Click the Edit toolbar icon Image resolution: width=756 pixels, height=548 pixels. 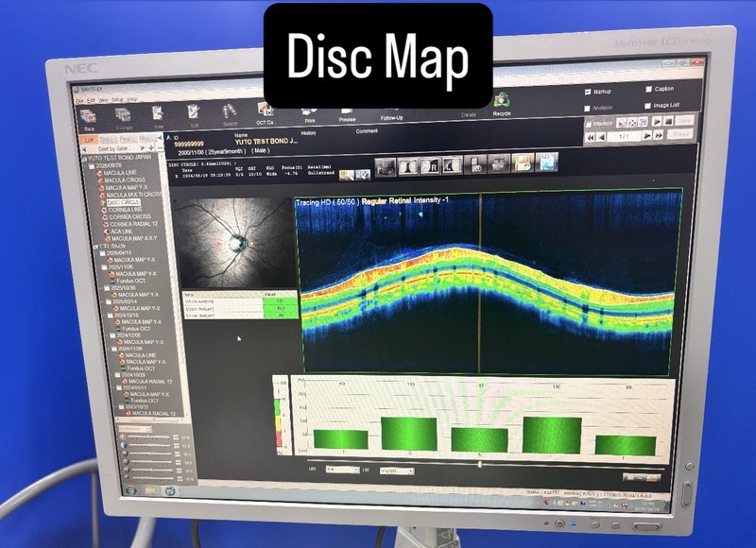tap(194, 112)
